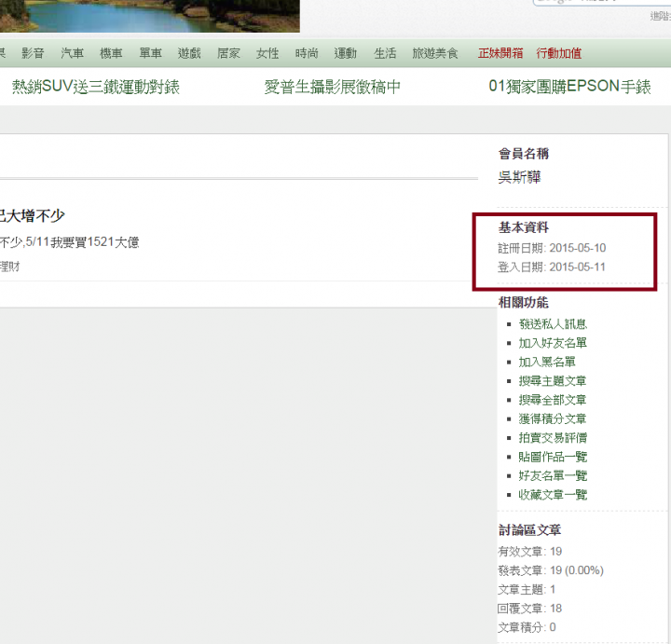Viewport: 671px width, 644px height.
Task: Open the post title ending in 大增不少
Action: coord(32,215)
